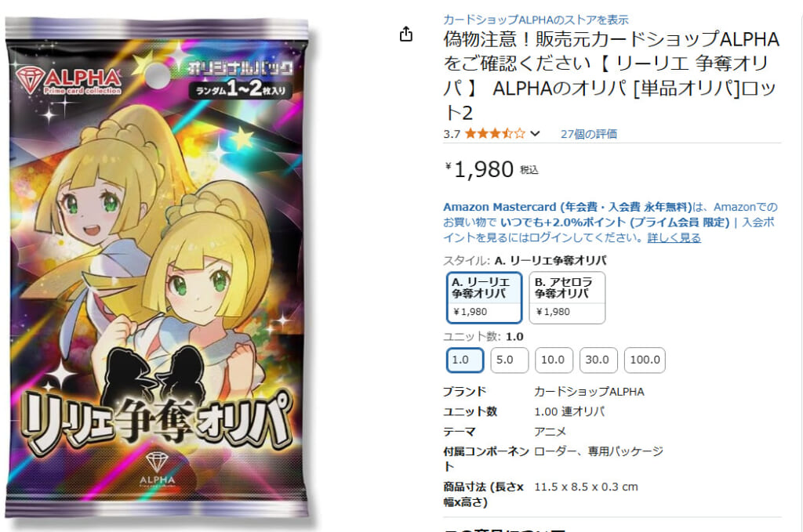Click the orange rating stars
This screenshot has width=803, height=532.
click(x=495, y=134)
